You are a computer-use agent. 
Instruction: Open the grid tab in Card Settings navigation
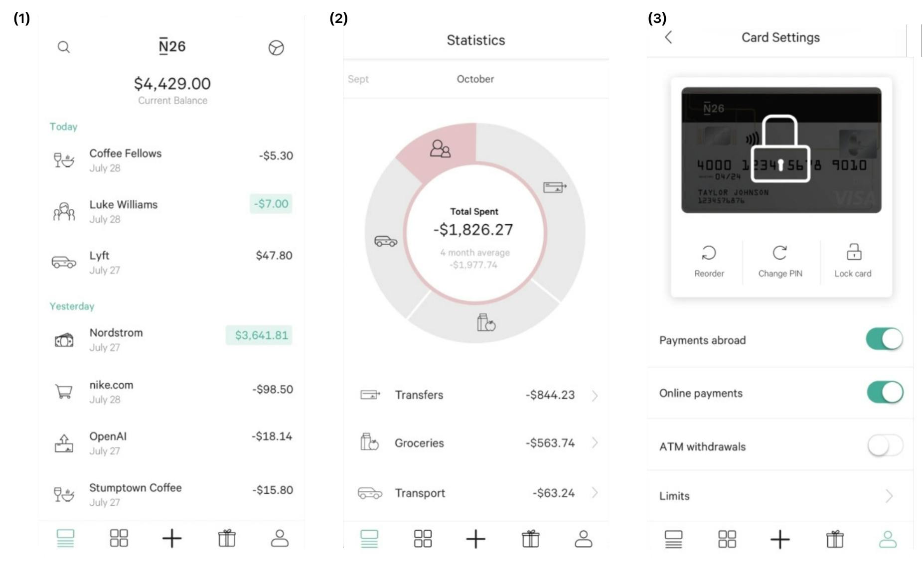727,539
